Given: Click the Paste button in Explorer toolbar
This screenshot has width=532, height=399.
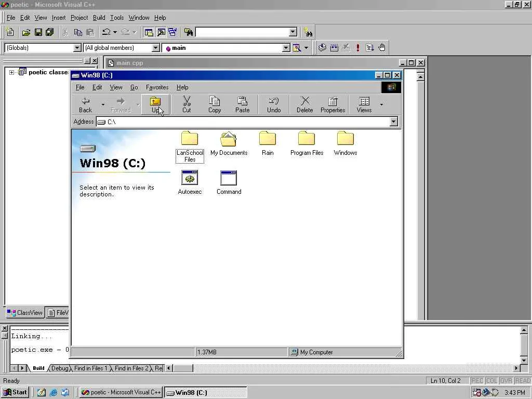Looking at the screenshot, I should (x=242, y=104).
